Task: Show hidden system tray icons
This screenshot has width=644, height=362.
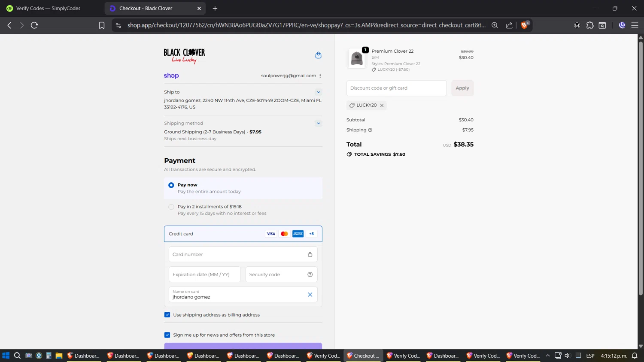Action: point(548,356)
